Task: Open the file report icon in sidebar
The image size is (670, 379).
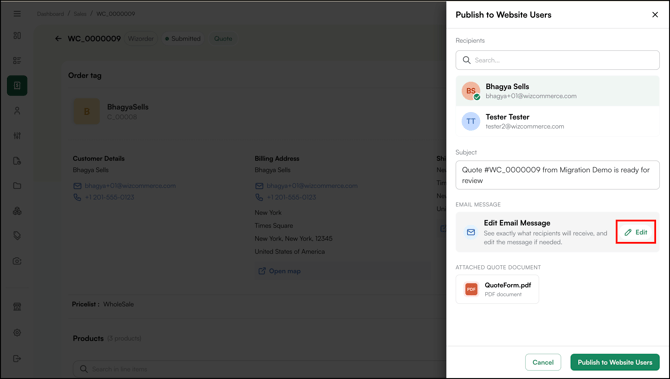Action: coord(17,161)
